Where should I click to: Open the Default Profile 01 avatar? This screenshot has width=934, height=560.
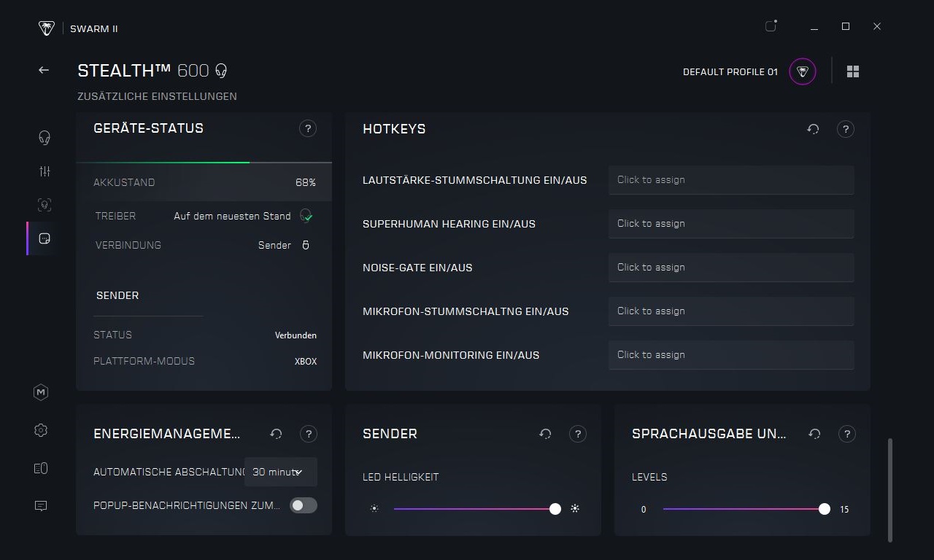pyautogui.click(x=803, y=71)
